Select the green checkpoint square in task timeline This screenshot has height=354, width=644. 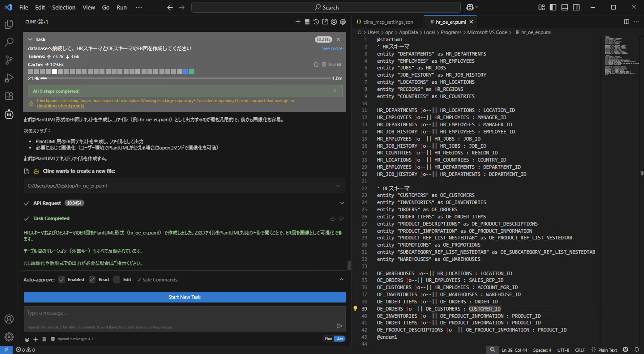click(191, 72)
